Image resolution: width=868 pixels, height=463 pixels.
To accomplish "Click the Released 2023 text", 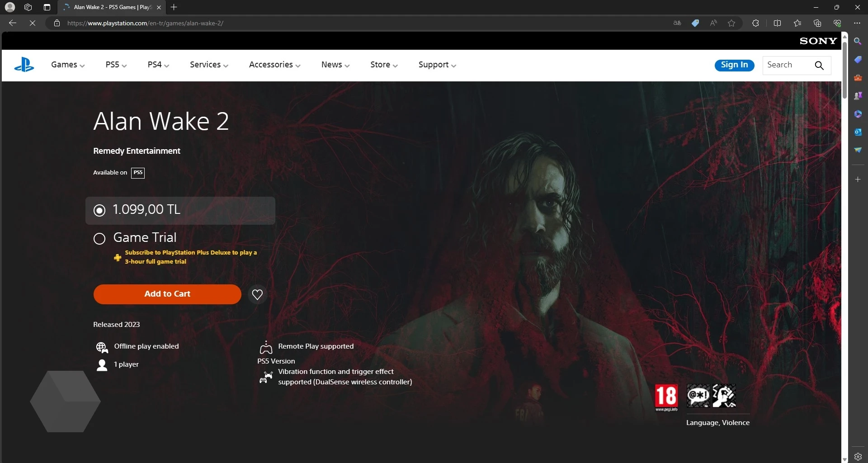I will click(117, 325).
